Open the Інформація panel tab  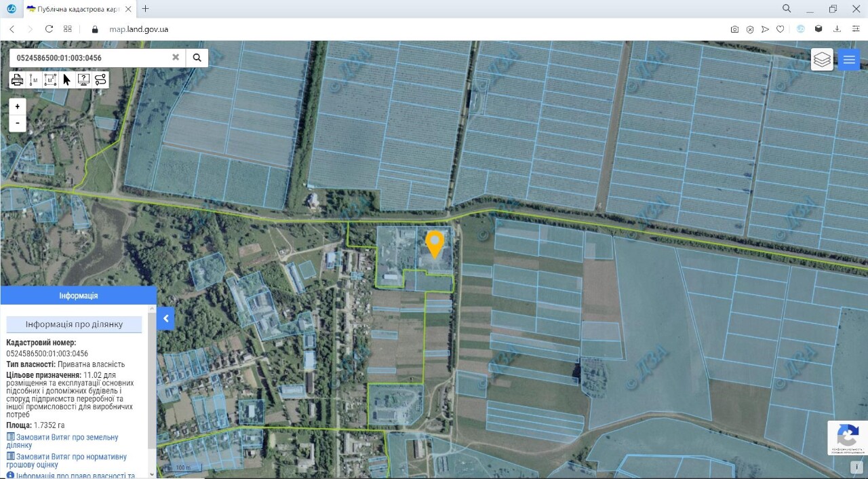[x=78, y=296]
